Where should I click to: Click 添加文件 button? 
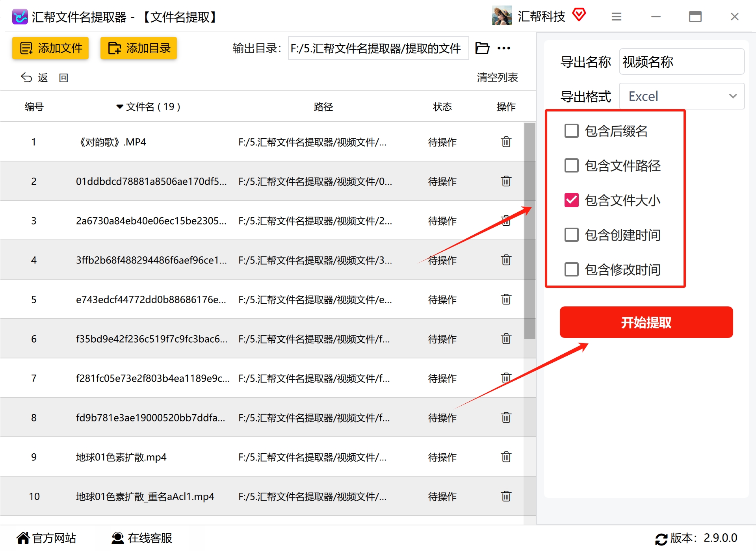coord(50,48)
